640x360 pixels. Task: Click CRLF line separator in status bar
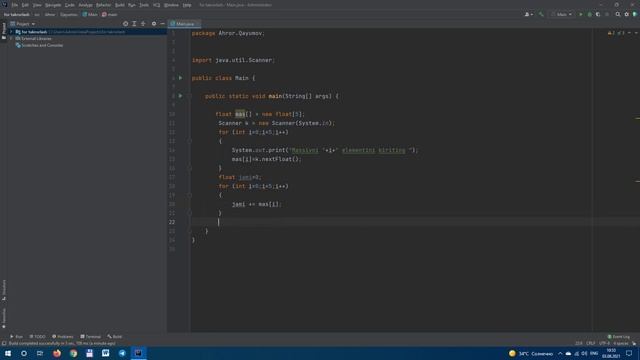pyautogui.click(x=591, y=343)
